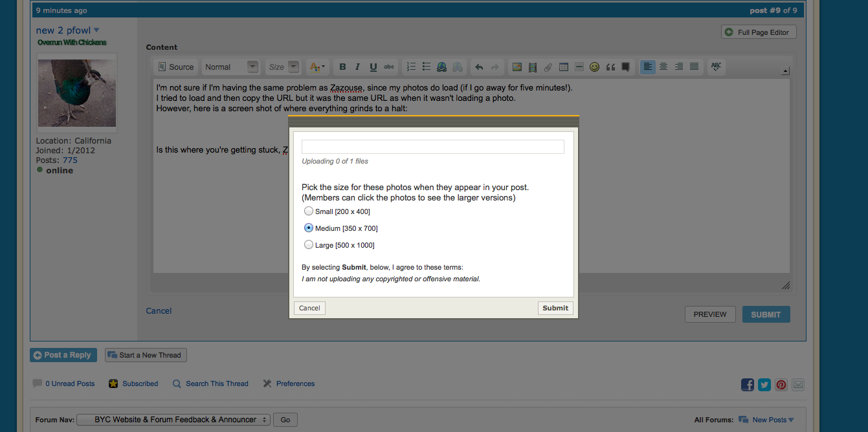Insert a table using the toolbar icon
The width and height of the screenshot is (868, 432).
click(563, 67)
